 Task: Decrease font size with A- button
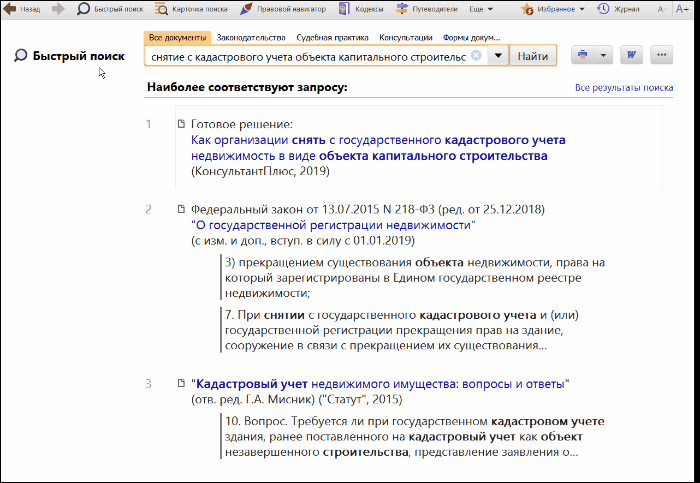click(x=662, y=9)
